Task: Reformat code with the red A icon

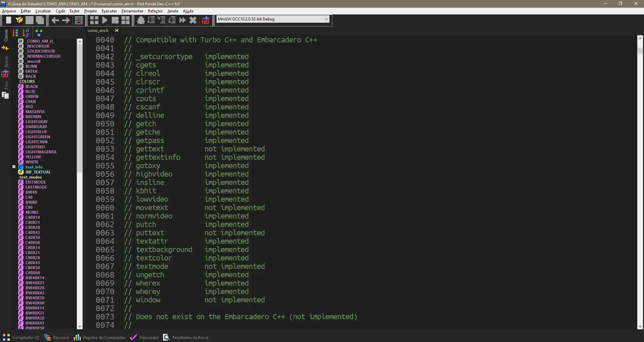Action: click(x=79, y=20)
